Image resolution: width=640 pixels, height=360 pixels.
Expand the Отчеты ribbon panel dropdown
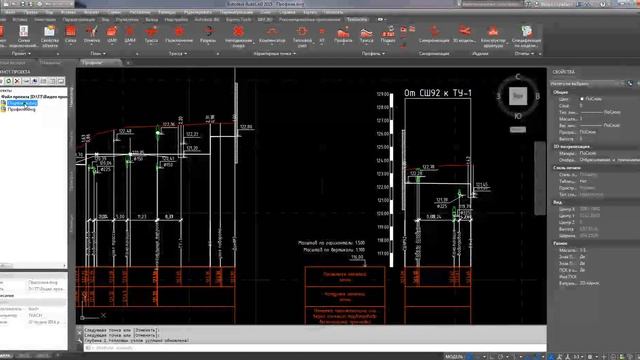coord(524,53)
